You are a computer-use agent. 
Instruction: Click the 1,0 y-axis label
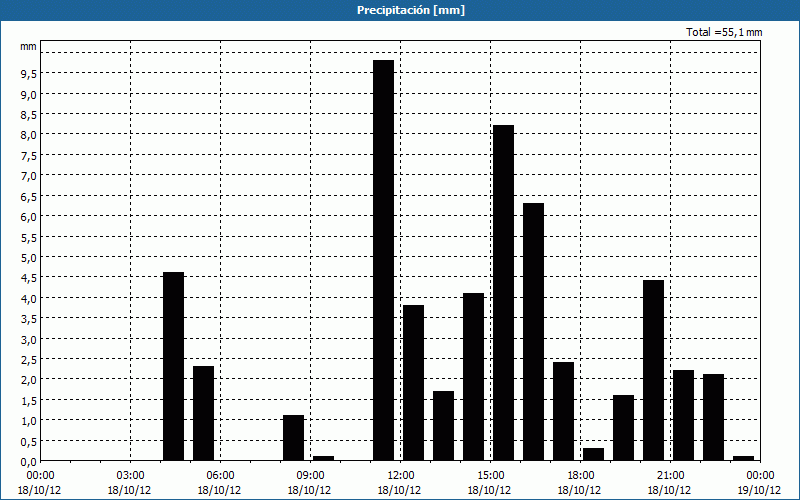[x=29, y=421]
